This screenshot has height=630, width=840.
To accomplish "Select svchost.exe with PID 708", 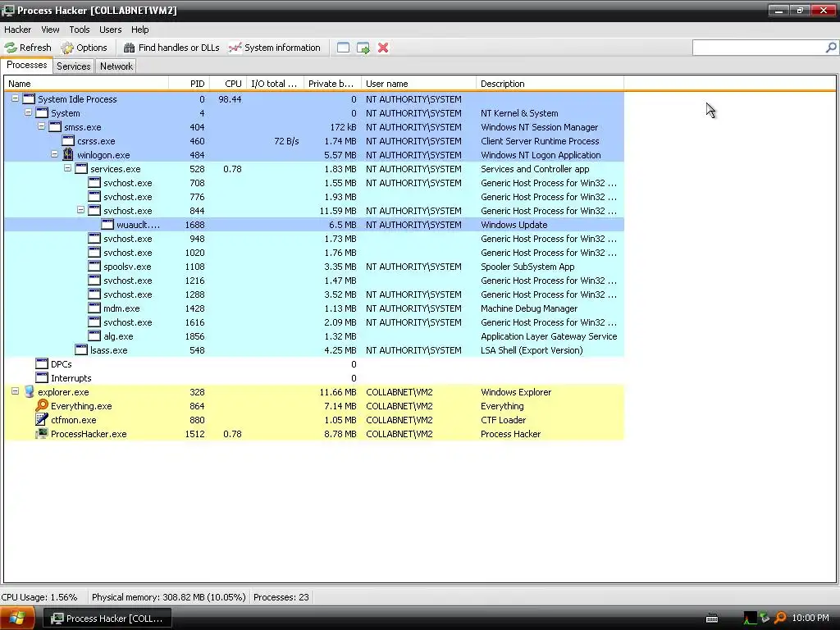I will (314, 183).
